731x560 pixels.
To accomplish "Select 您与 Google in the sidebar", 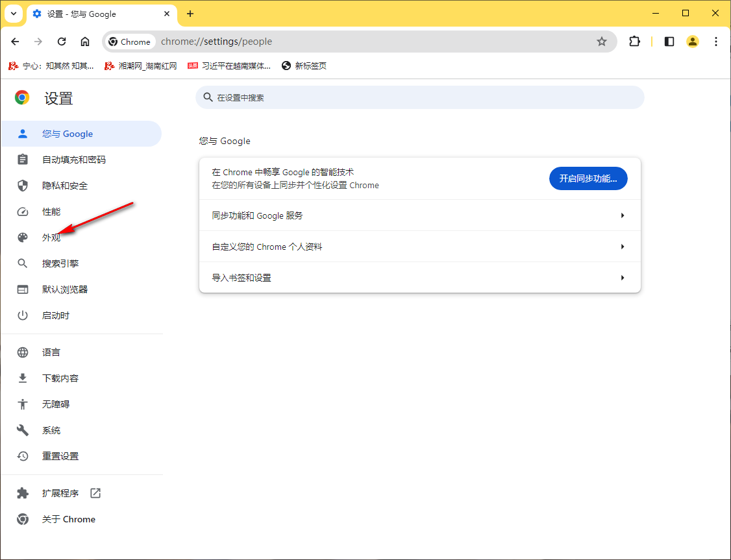I will 81,134.
